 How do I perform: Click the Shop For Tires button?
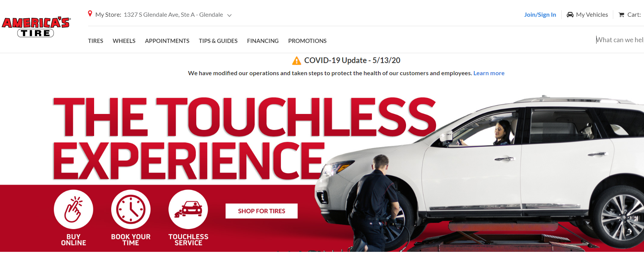[x=261, y=211]
